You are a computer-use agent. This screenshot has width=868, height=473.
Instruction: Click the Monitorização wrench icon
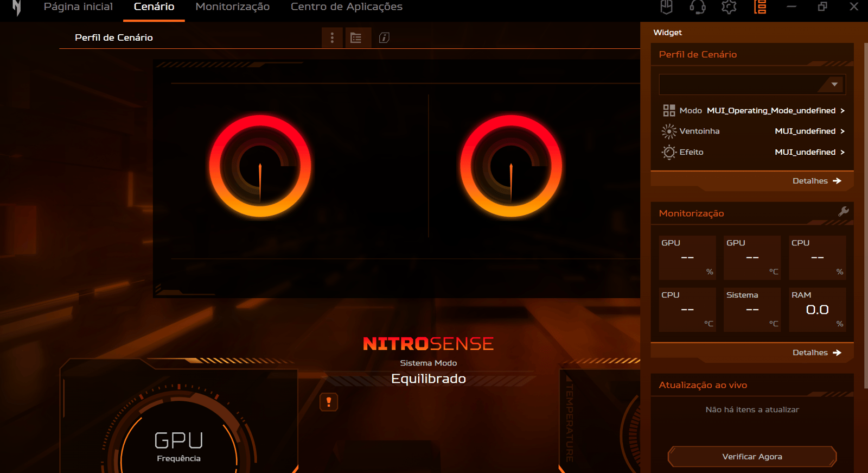(843, 211)
